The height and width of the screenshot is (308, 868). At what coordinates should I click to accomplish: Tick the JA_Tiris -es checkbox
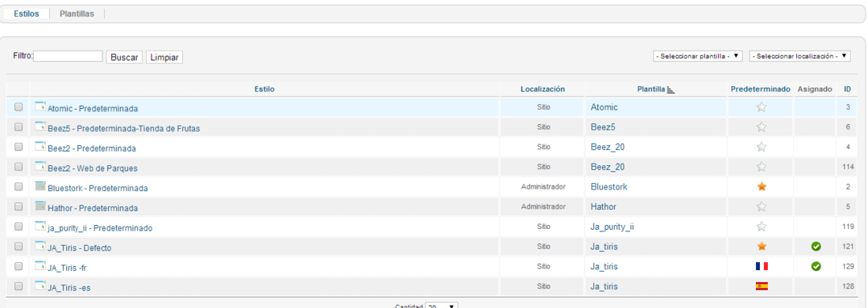[18, 286]
